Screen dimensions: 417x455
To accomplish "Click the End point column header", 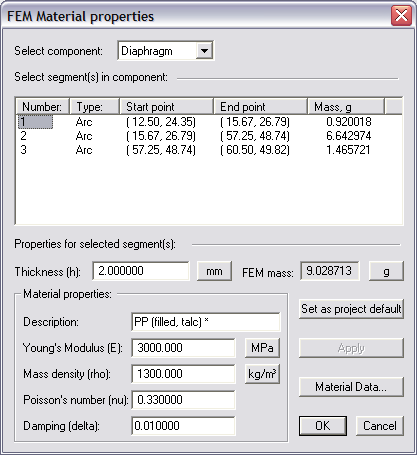I will (260, 107).
